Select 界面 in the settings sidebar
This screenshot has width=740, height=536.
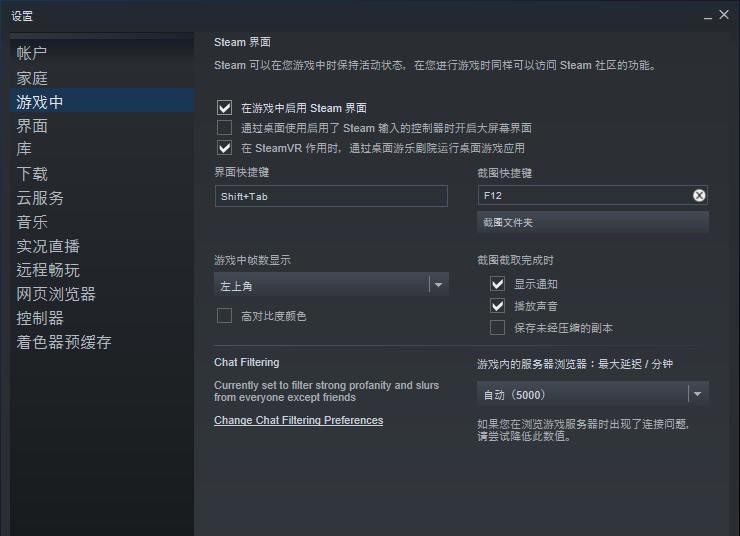click(102, 126)
